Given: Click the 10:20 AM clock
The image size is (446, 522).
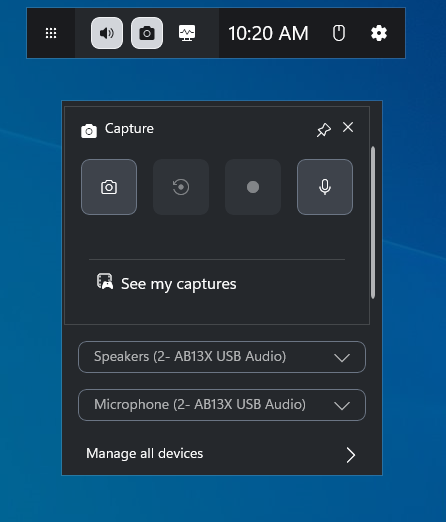Looking at the screenshot, I should tap(268, 33).
